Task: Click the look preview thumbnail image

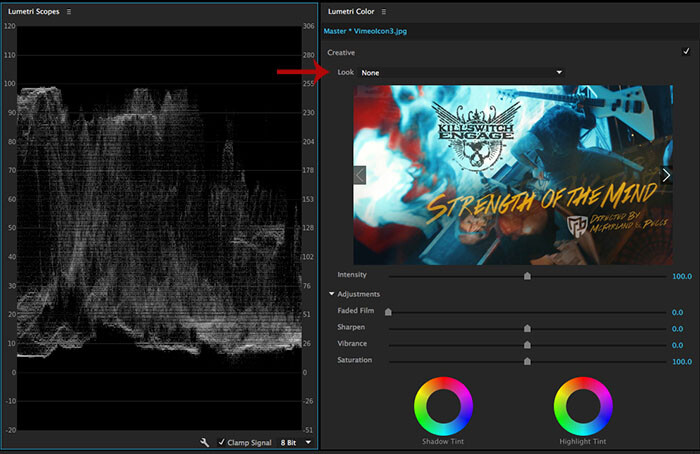Action: (x=513, y=175)
